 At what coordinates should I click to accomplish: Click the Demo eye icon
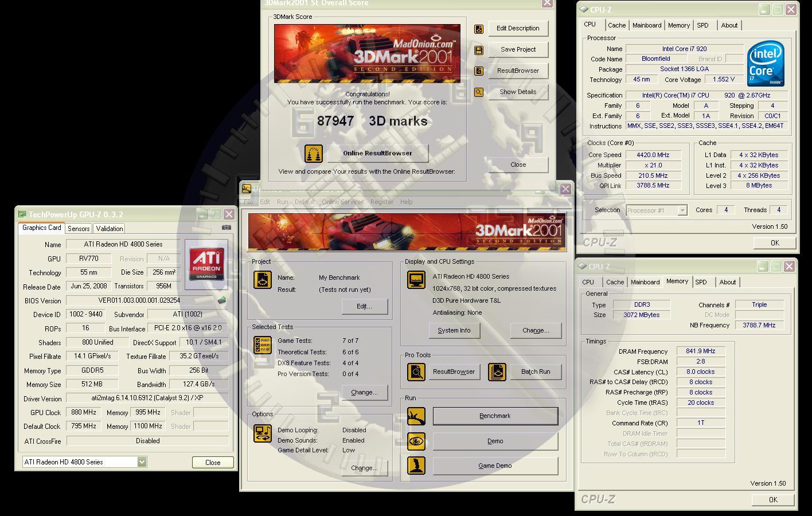coord(416,441)
